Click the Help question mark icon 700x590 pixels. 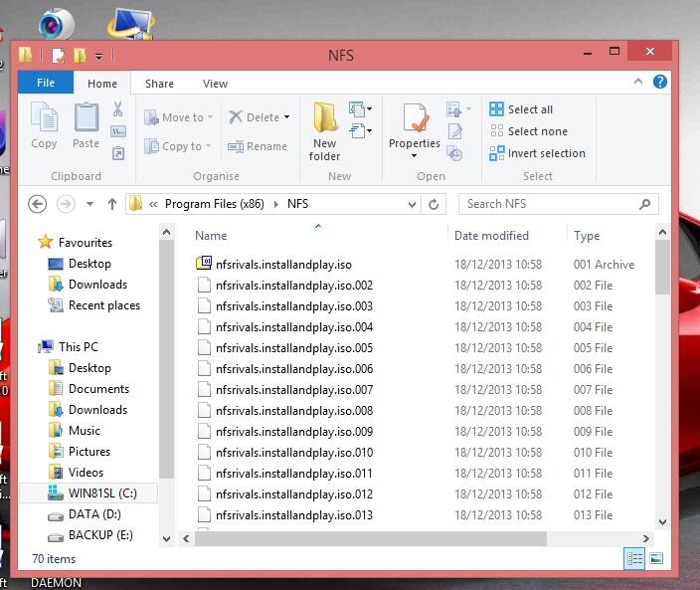[x=659, y=82]
